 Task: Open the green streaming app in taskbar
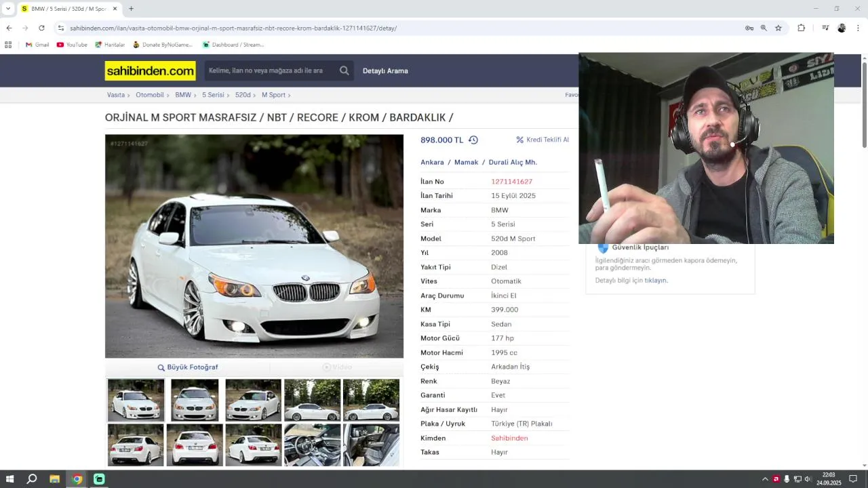(x=99, y=479)
